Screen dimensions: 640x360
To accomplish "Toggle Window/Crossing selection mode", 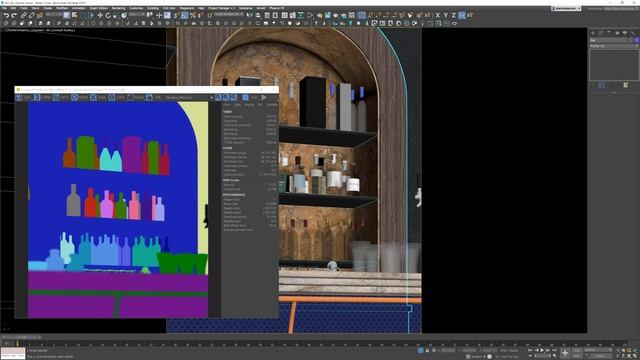I will (x=91, y=15).
